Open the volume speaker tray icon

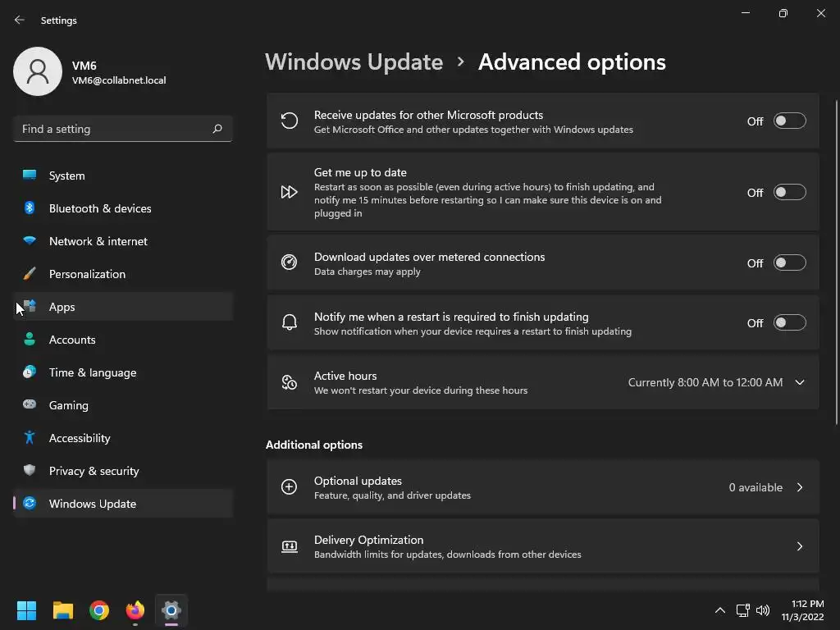click(x=763, y=610)
